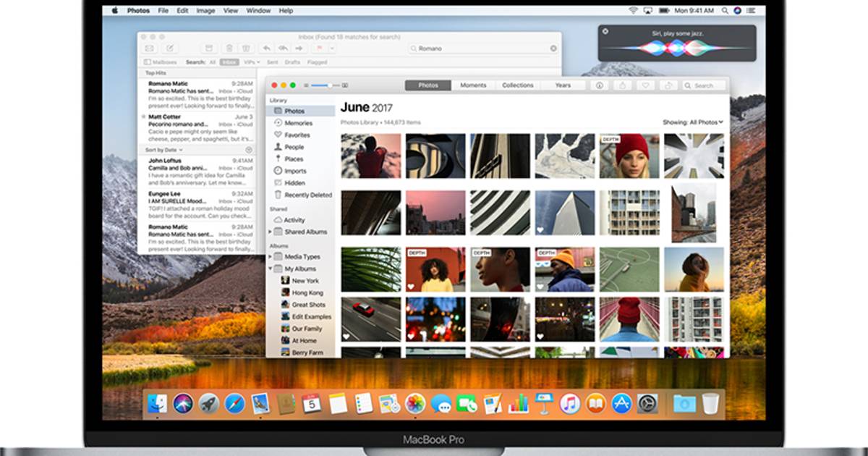Select the red beanie DEPTH portrait thumbnail
Image resolution: width=868 pixels, height=456 pixels.
click(629, 156)
